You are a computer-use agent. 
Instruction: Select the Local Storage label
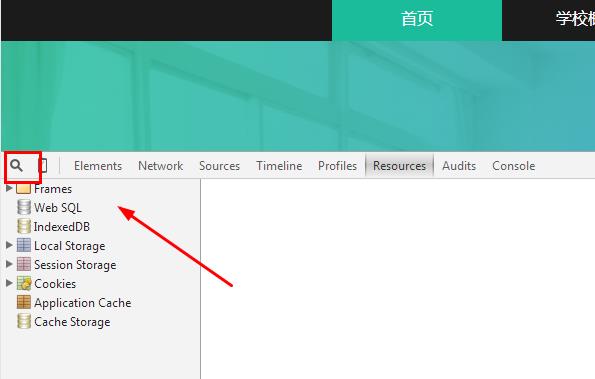coord(69,246)
